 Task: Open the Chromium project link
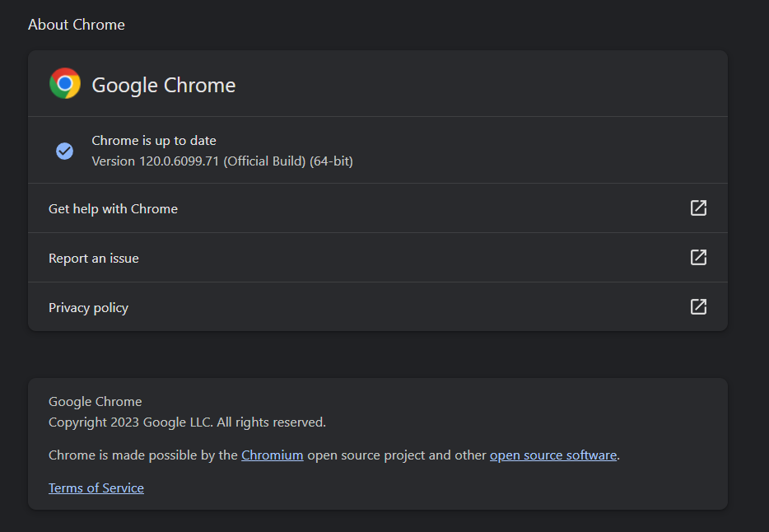272,455
